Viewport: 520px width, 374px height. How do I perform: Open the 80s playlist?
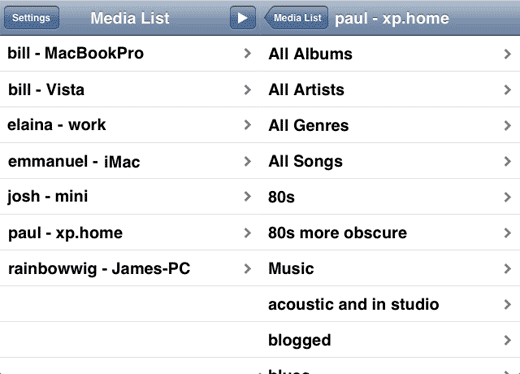pyautogui.click(x=390, y=197)
